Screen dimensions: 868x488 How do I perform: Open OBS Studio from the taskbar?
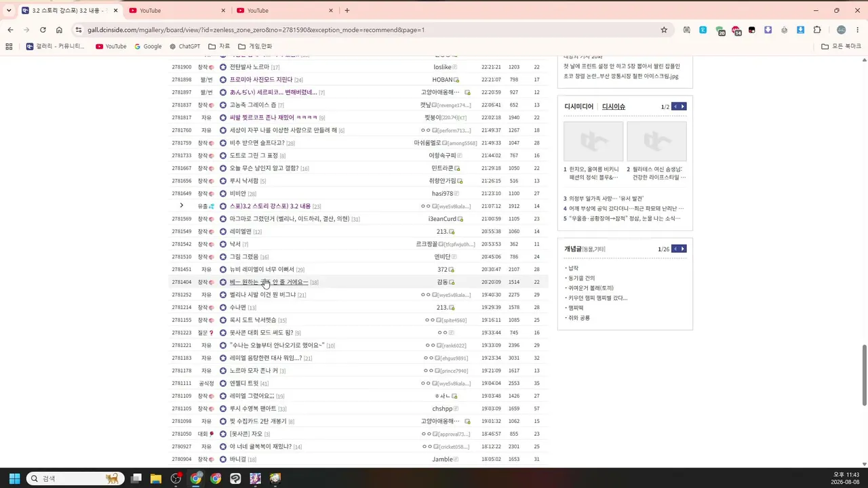(x=176, y=479)
